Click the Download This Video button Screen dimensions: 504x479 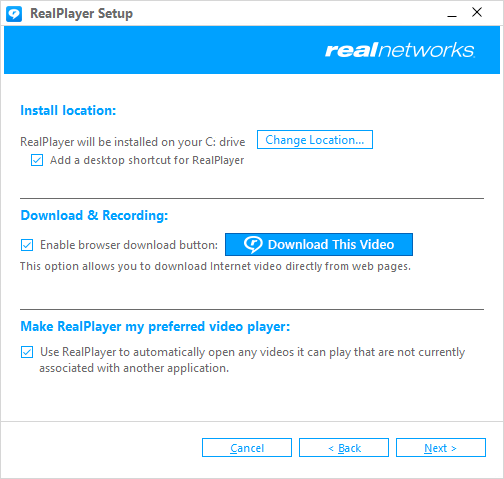(319, 245)
